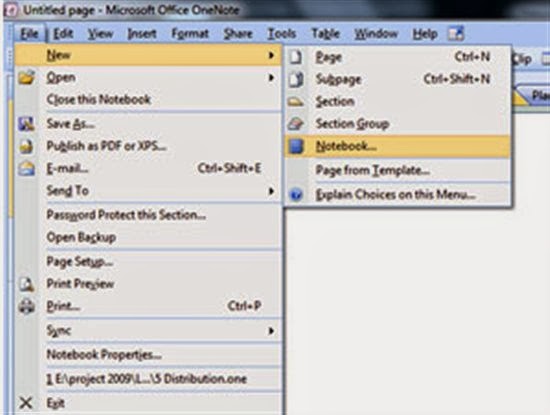
Task: Expand the Send To submenu arrow
Action: pyautogui.click(x=271, y=191)
